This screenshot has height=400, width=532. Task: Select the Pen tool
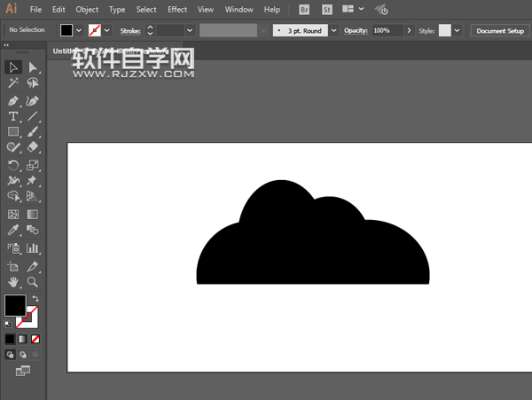[13, 101]
